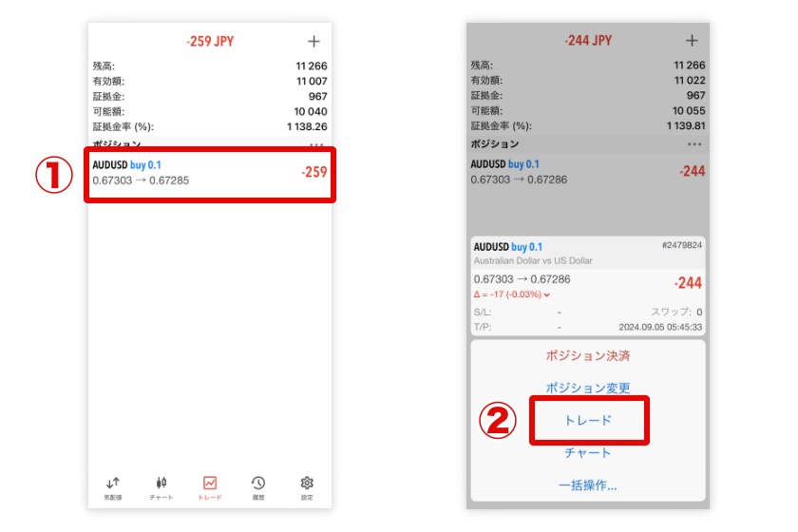Select トレード in the action menu

coord(588,420)
